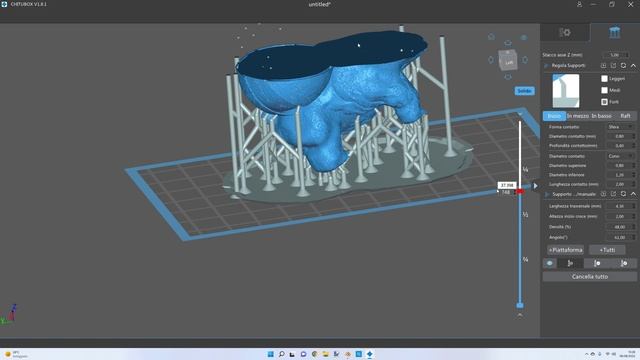The width and height of the screenshot is (640, 360).
Task: Toggle support visibility with the eye icon
Action: tap(550, 263)
